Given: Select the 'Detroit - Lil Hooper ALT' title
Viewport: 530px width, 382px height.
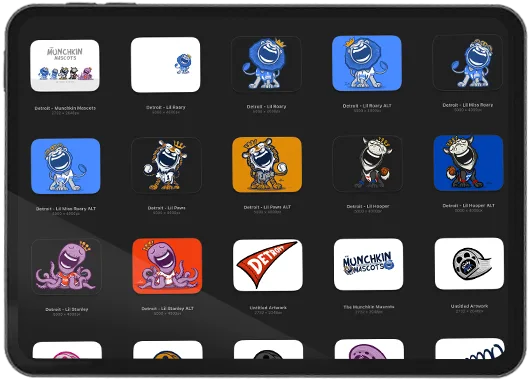Looking at the screenshot, I should click(468, 206).
